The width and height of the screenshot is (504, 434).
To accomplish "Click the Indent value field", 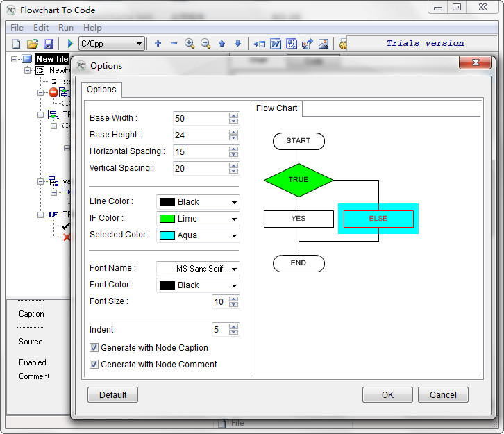I will pos(221,330).
